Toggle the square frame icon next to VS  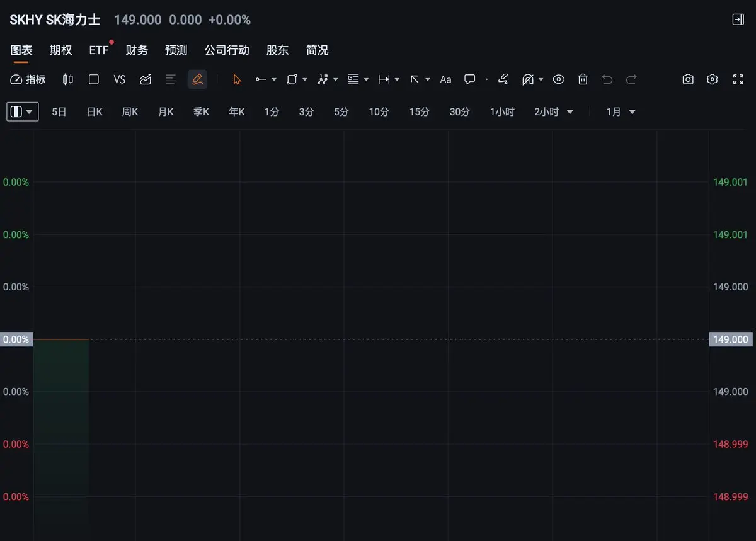pyautogui.click(x=94, y=79)
